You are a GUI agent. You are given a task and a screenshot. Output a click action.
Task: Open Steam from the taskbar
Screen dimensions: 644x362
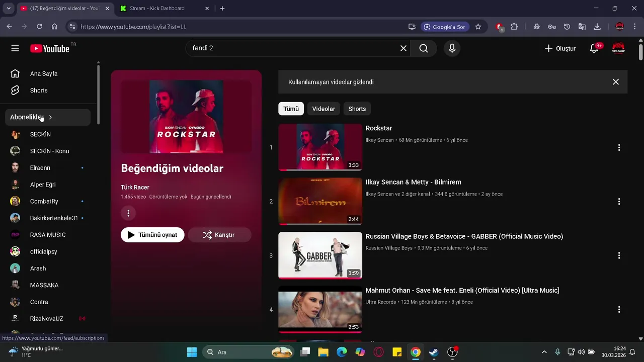pos(434,352)
